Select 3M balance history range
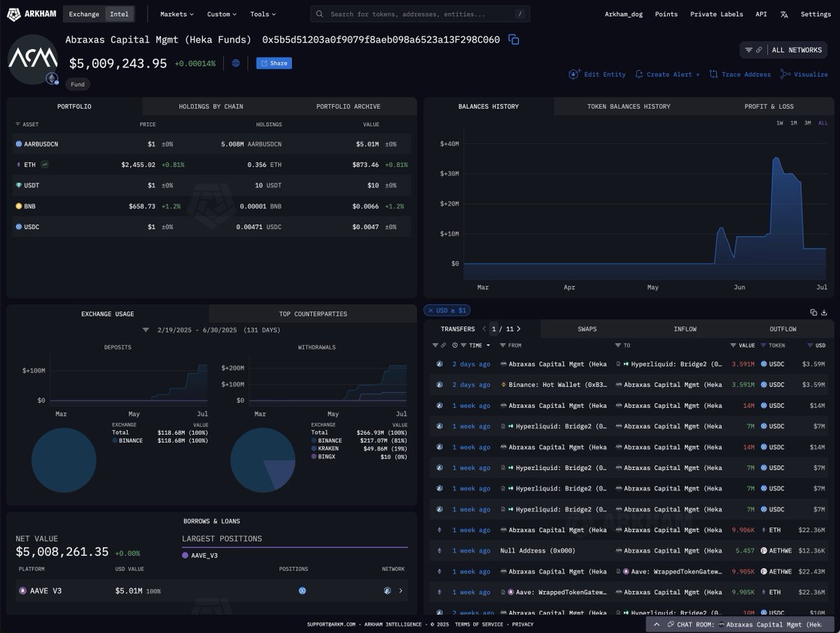The image size is (840, 633). click(808, 123)
